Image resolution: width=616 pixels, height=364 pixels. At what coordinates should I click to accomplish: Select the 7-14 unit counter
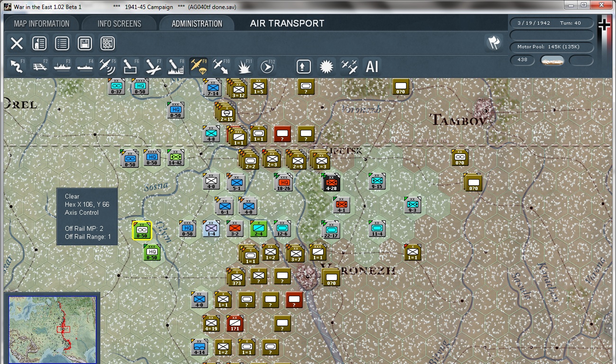(x=213, y=88)
